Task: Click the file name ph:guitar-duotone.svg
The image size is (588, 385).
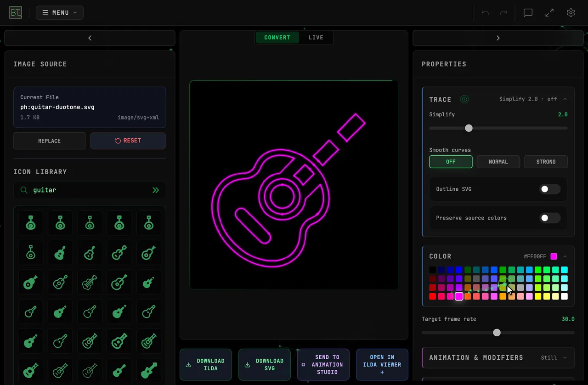Action: click(57, 107)
